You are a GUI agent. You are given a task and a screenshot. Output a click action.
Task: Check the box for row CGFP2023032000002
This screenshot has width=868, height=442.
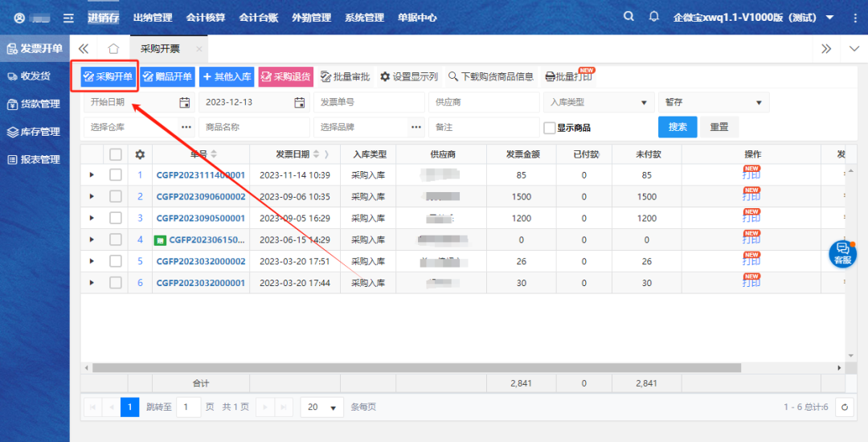tap(115, 262)
